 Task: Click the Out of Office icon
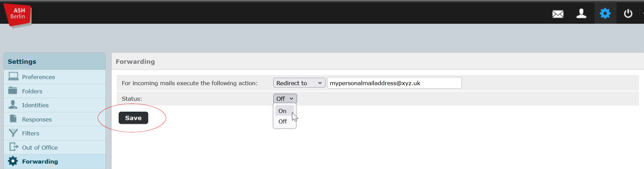click(14, 147)
